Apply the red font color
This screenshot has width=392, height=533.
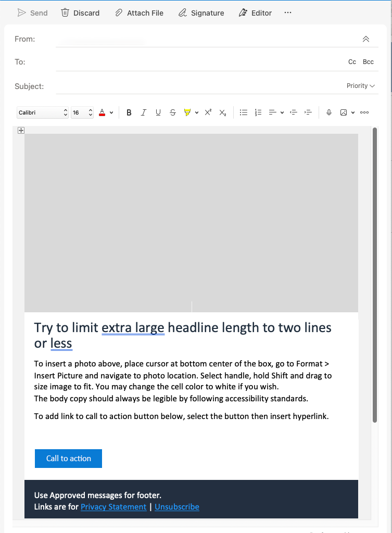[x=102, y=112]
